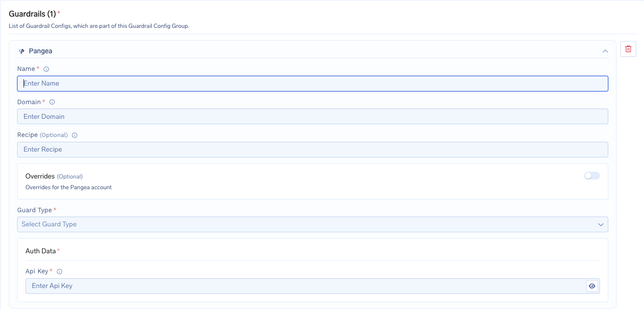The height and width of the screenshot is (310, 644).
Task: Show info tooltip for Recipe field
Action: click(75, 135)
